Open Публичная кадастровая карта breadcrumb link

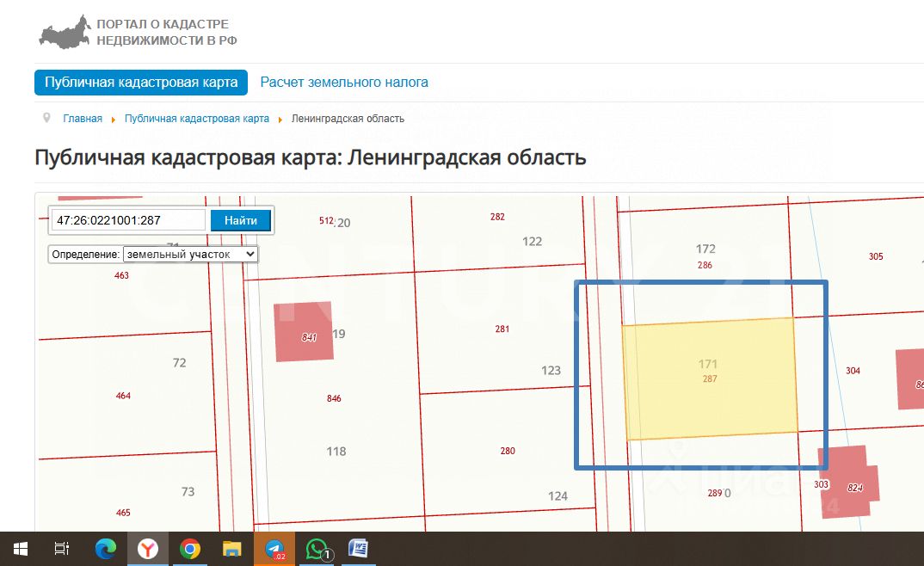pyautogui.click(x=197, y=119)
